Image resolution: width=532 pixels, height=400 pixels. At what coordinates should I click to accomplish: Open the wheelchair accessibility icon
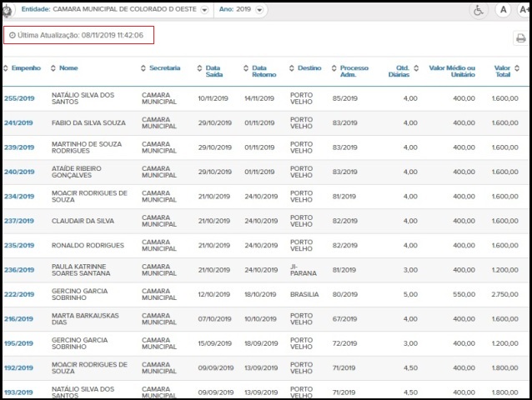pyautogui.click(x=478, y=10)
